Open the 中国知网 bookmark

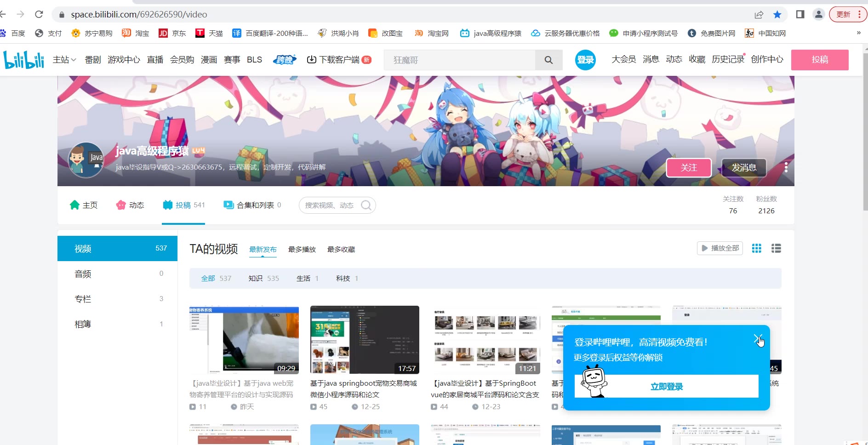765,33
